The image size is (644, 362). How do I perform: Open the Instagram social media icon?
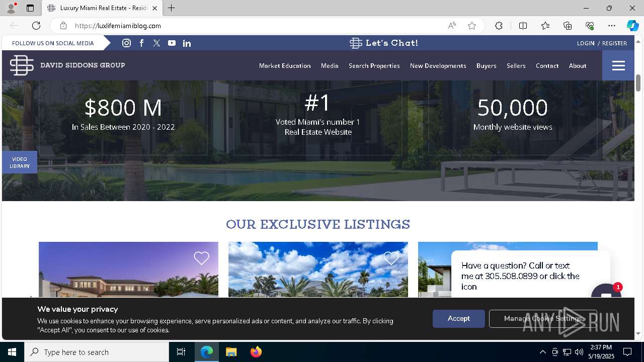pos(127,43)
